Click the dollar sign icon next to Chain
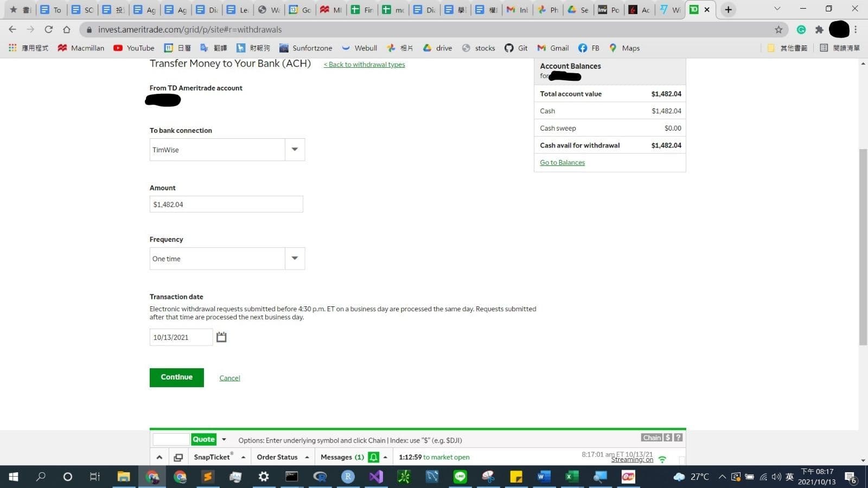Image resolution: width=868 pixels, height=488 pixels. tap(668, 438)
